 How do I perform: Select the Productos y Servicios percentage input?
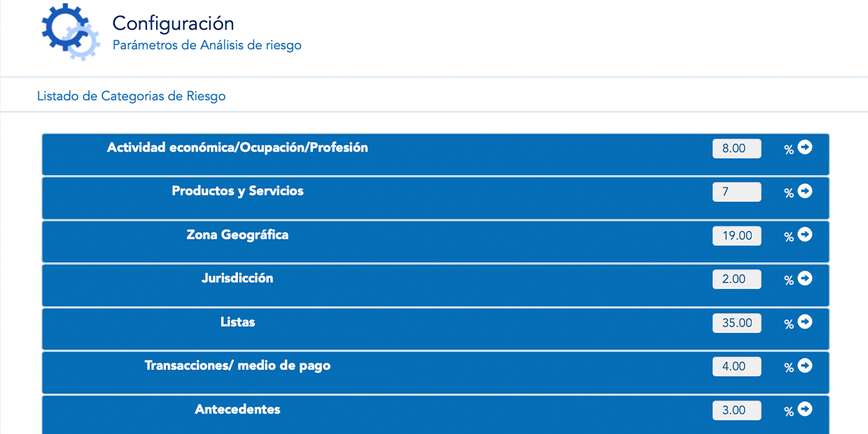tap(736, 192)
